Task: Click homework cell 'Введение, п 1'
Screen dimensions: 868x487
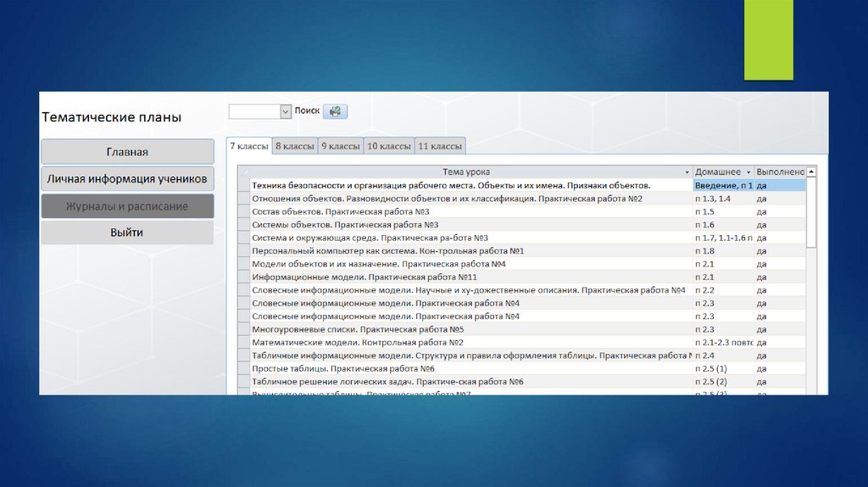Action: (724, 186)
